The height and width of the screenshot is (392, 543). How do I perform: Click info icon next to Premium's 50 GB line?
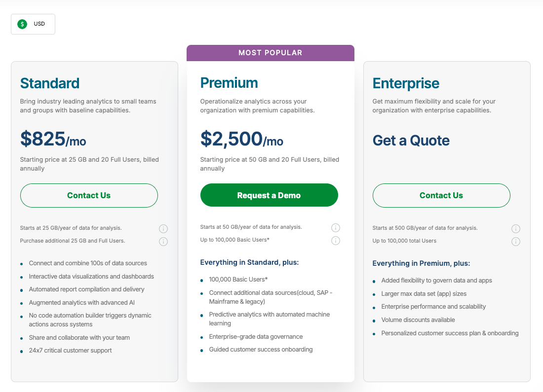(336, 227)
